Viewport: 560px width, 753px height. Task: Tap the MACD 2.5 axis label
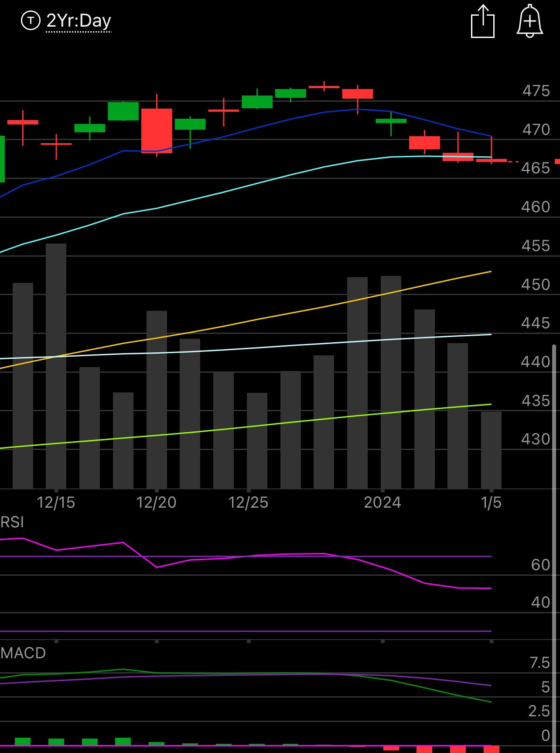(540, 711)
